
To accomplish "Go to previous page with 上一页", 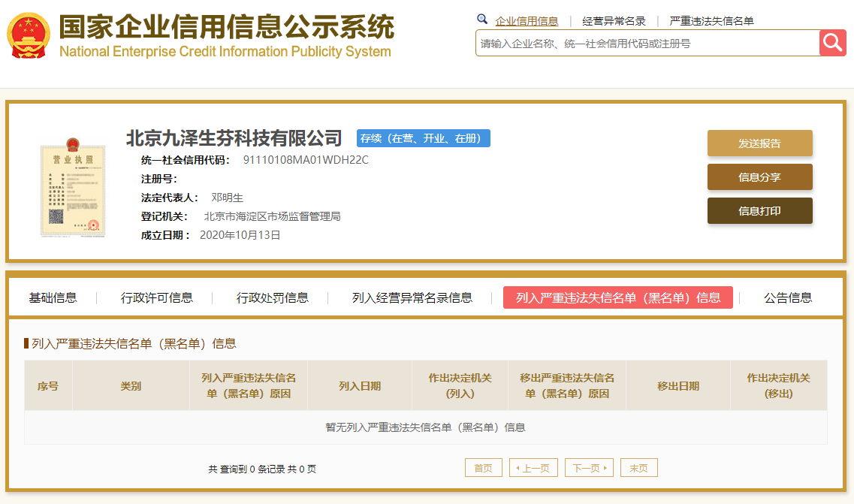I will [533, 468].
